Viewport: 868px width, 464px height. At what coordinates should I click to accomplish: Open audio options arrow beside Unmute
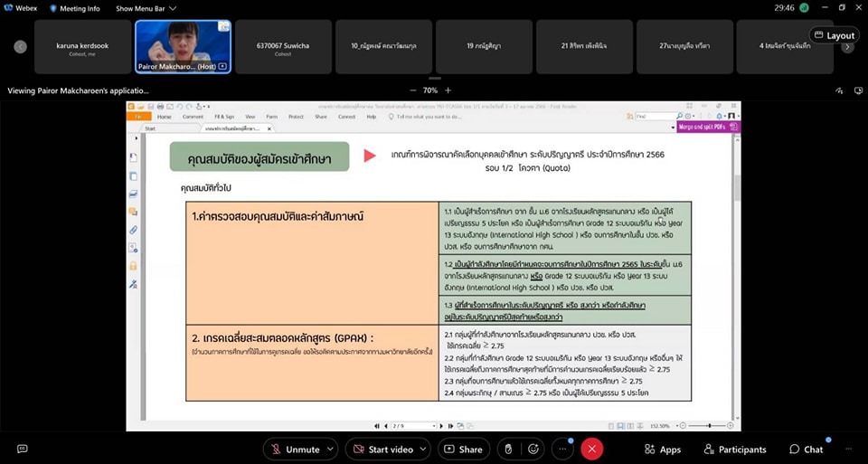[x=332, y=449]
